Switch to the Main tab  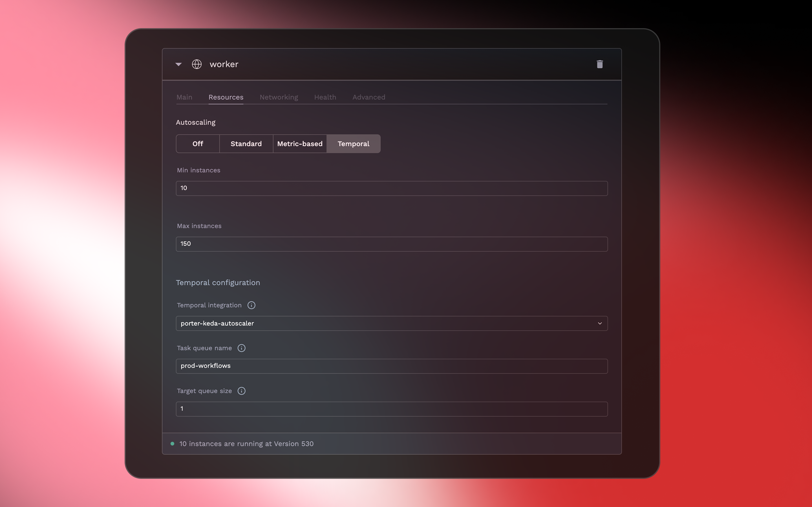pos(184,97)
